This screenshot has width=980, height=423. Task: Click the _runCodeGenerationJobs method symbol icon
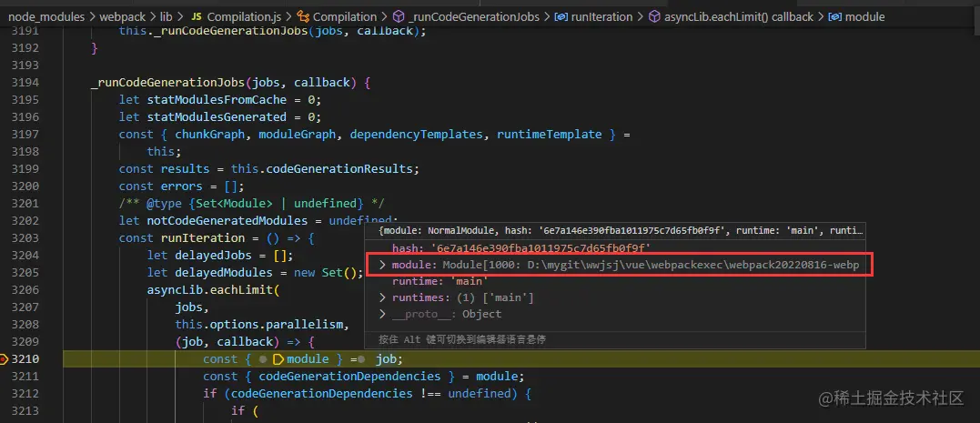[400, 17]
